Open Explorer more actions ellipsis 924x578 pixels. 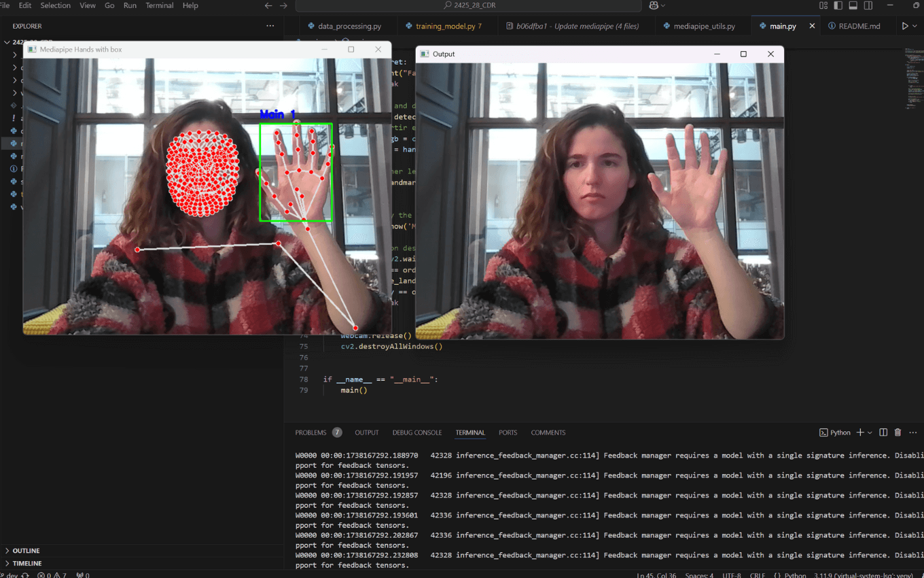point(270,26)
